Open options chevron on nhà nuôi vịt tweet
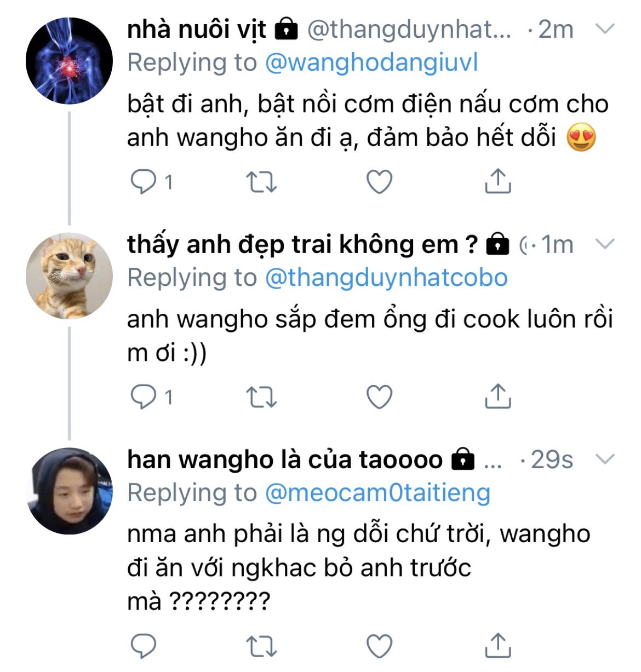 pos(605,29)
